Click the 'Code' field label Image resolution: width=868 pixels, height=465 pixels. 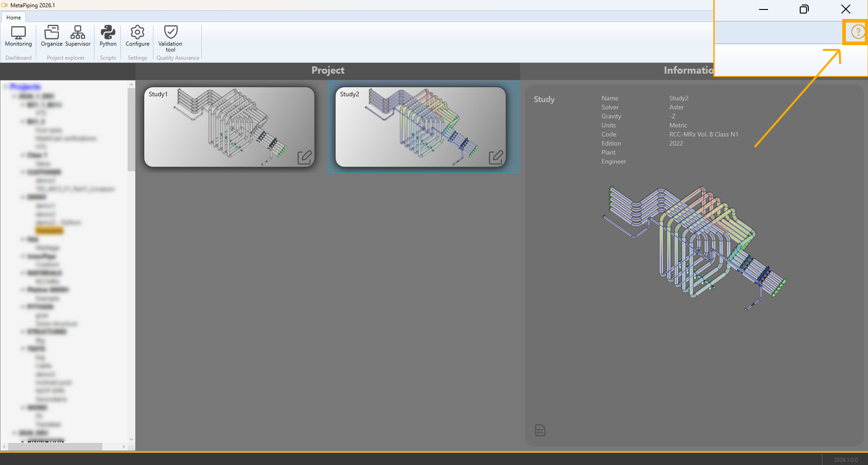(x=609, y=134)
